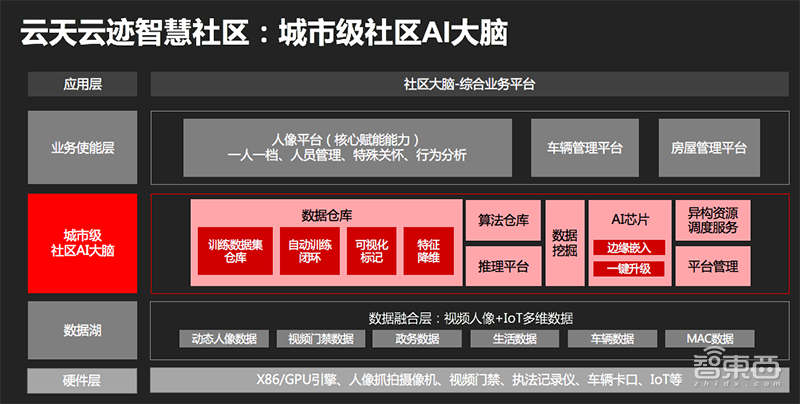Select the 可视化标记 block
Image resolution: width=800 pixels, height=404 pixels.
pos(371,251)
